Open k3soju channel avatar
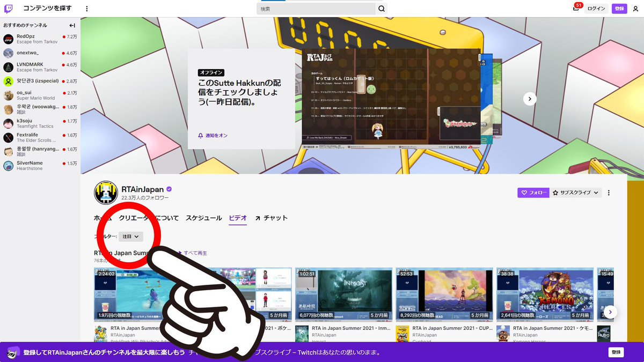Image resolution: width=644 pixels, height=362 pixels. [9, 123]
